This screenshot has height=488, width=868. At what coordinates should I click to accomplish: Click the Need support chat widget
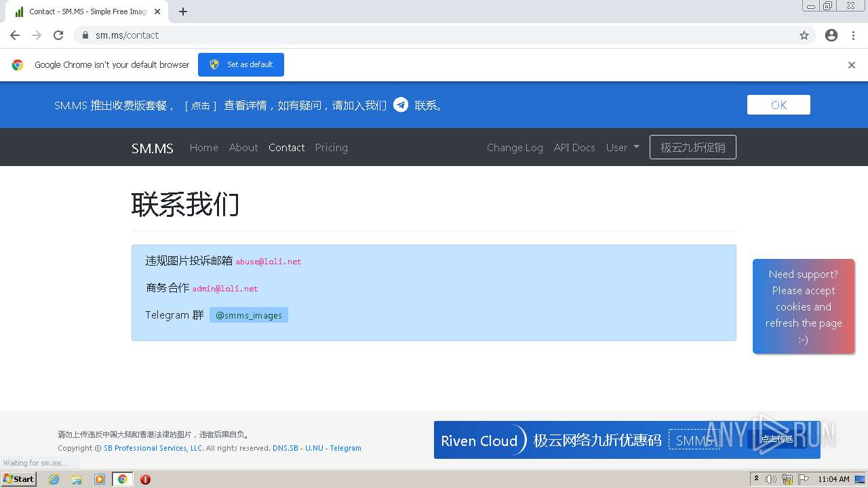(804, 306)
